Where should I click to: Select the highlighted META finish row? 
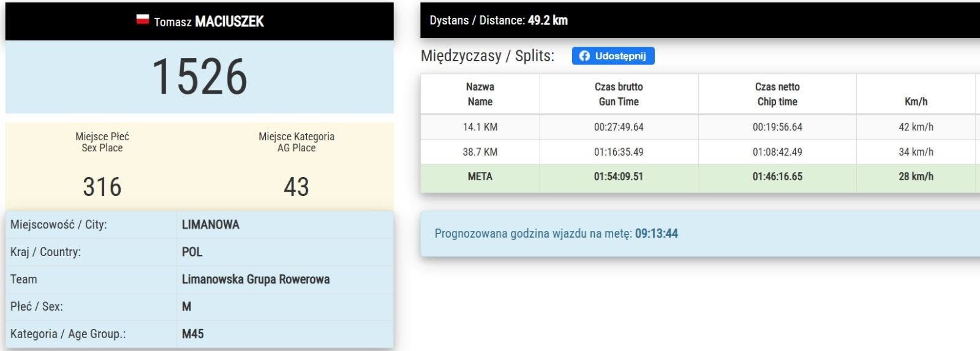pos(700,176)
